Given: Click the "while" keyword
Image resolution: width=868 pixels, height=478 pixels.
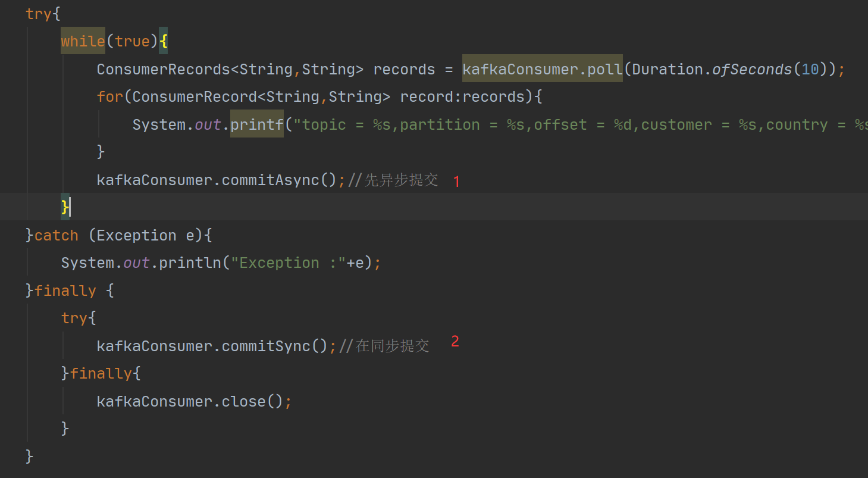Looking at the screenshot, I should coord(83,41).
